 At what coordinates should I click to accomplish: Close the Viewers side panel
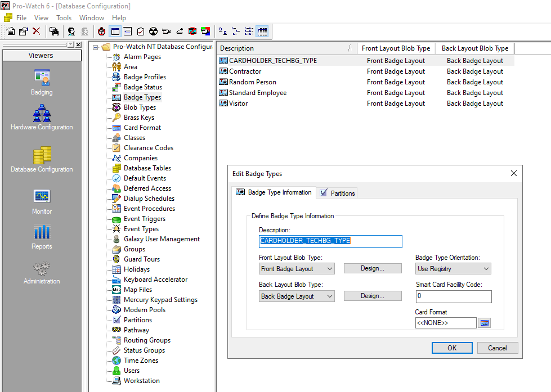pyautogui.click(x=78, y=45)
